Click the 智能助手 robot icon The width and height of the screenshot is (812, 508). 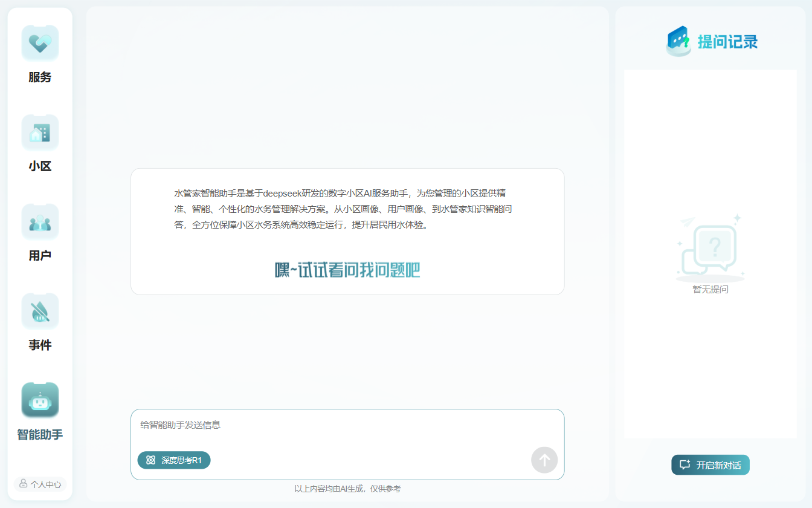coord(40,400)
